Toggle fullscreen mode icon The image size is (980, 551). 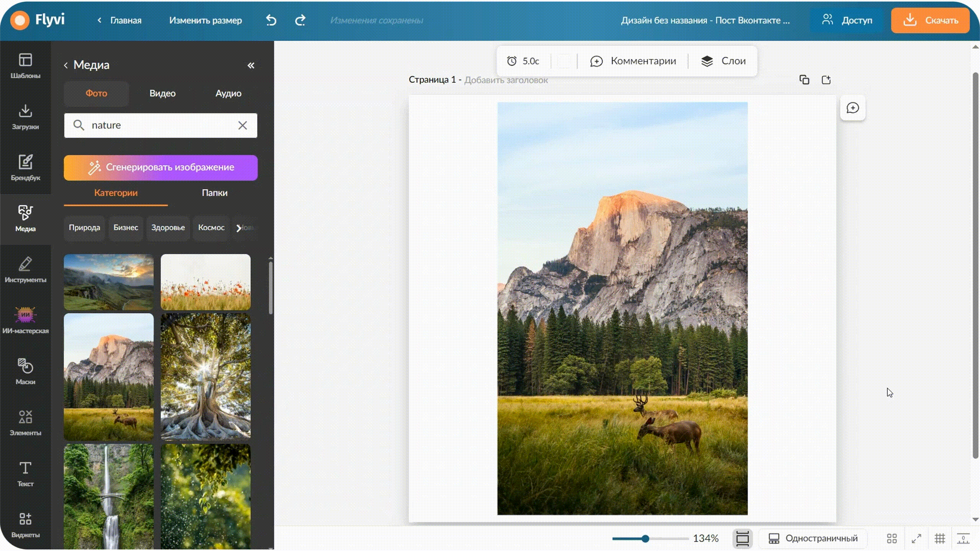916,538
